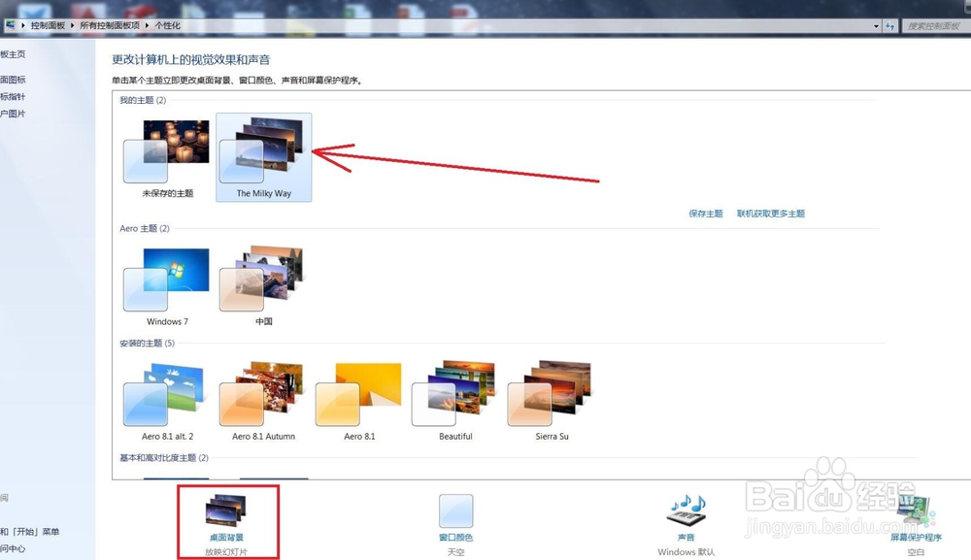The width and height of the screenshot is (971, 560).
Task: Open control panel home (板主页) link
Action: tap(13, 54)
